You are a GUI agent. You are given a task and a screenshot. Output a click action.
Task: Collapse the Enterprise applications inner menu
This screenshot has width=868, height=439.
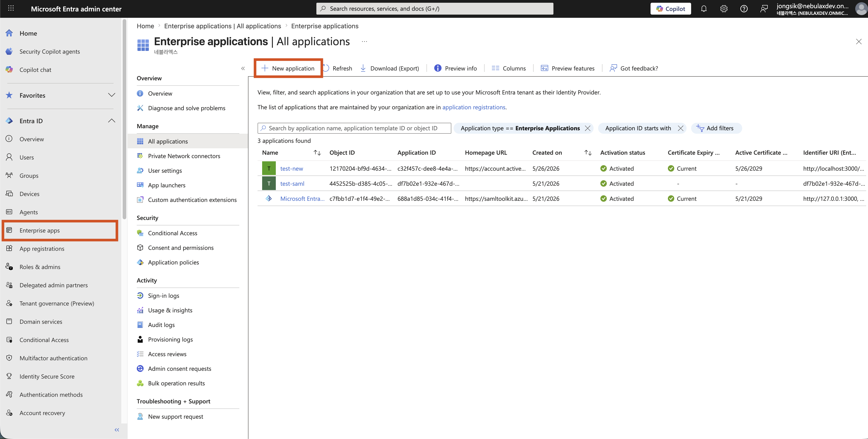243,68
